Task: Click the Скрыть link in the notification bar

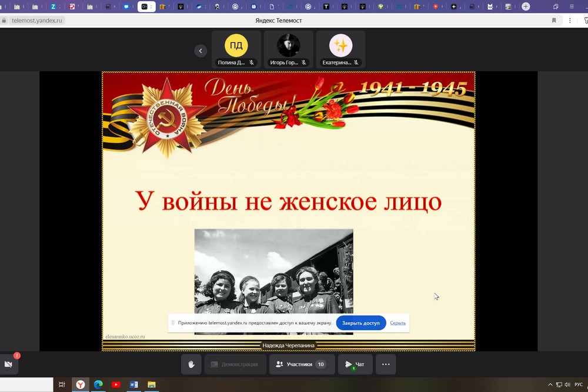Action: (397, 323)
